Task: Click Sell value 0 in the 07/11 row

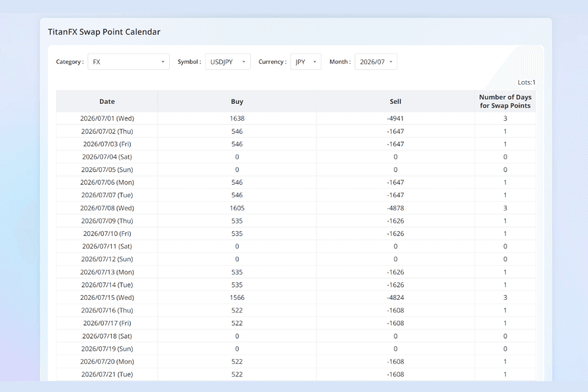Action: tap(395, 246)
